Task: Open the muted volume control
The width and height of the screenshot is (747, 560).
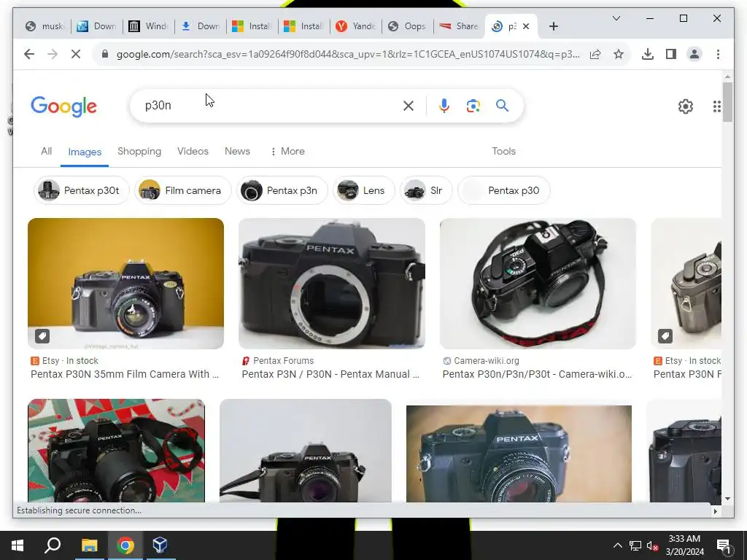Action: (x=652, y=545)
